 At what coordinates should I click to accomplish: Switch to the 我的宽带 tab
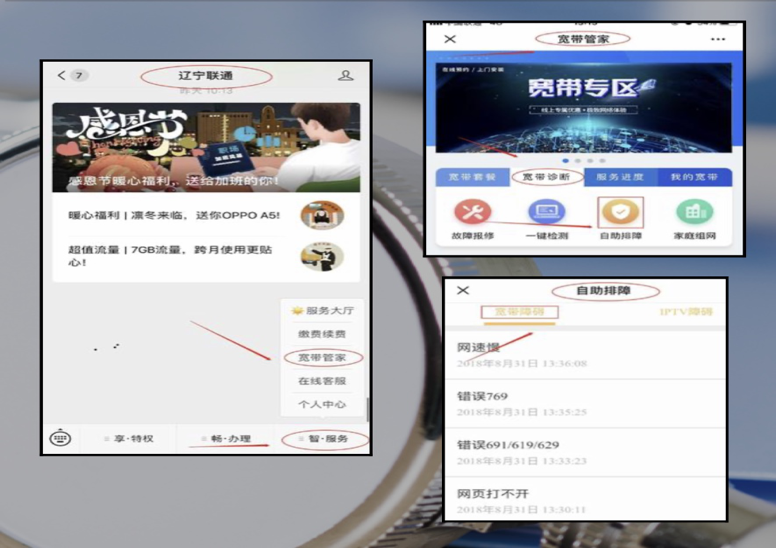[694, 177]
